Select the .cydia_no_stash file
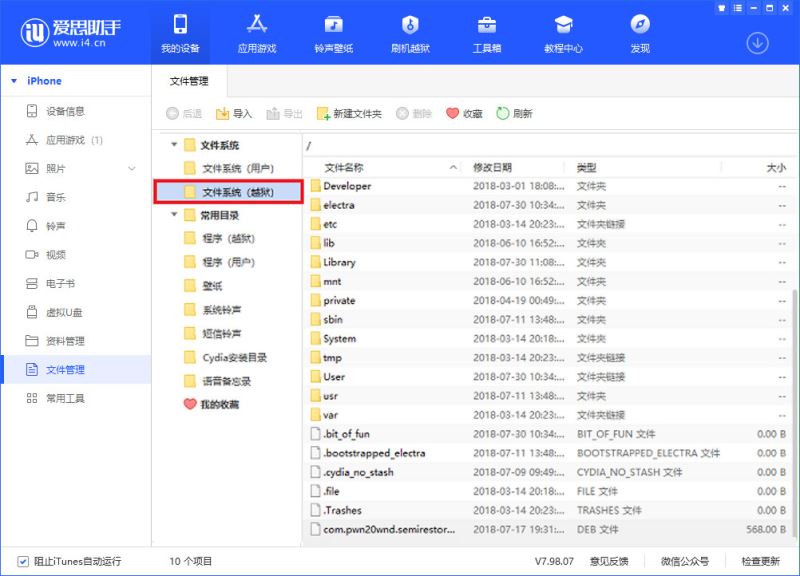800x576 pixels. [x=549, y=472]
